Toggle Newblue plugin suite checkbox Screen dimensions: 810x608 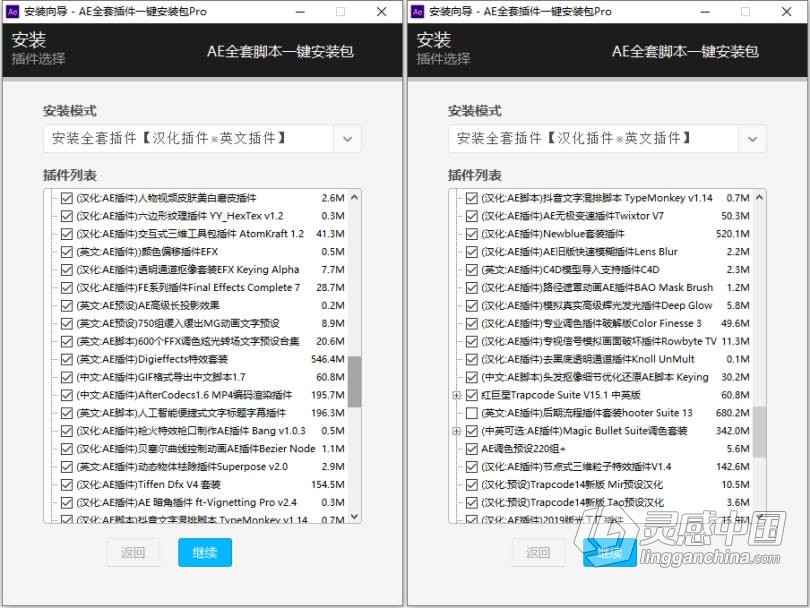472,234
